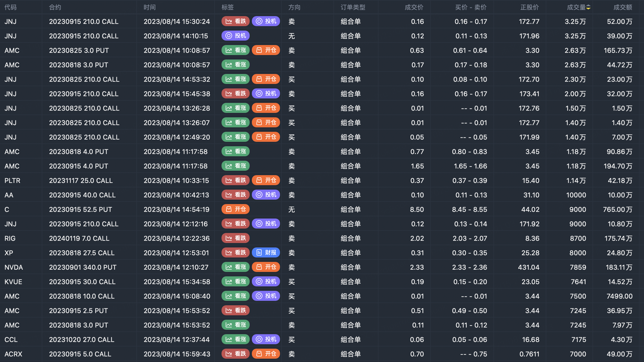Click 开仓 tag in C 52.5 PUT row
644x362 pixels.
click(235, 209)
